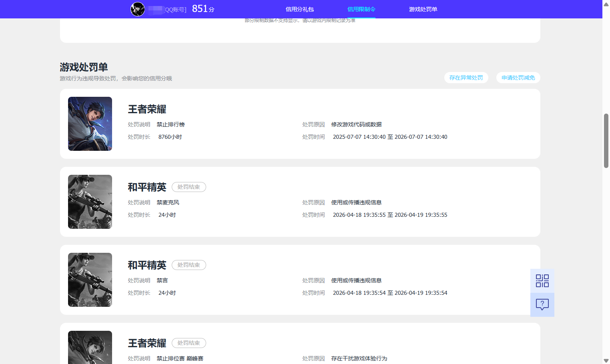This screenshot has width=610, height=364.
Task: Select 和平精英 title on 禁言 card
Action: click(x=147, y=265)
